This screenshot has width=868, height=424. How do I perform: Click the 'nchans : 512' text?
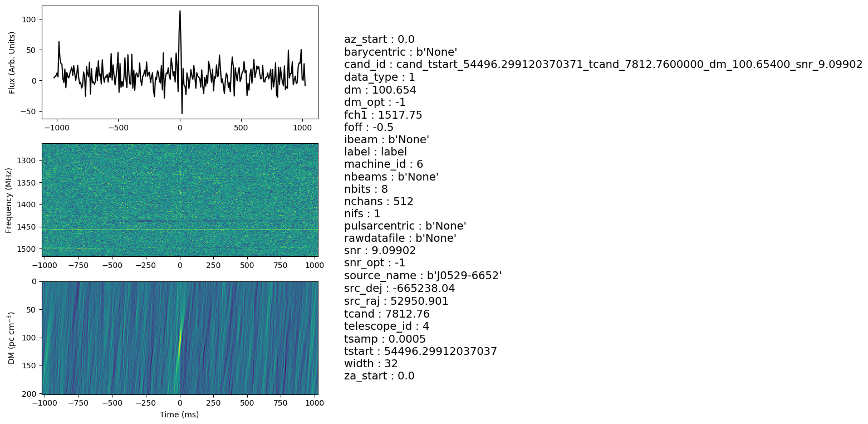click(379, 201)
